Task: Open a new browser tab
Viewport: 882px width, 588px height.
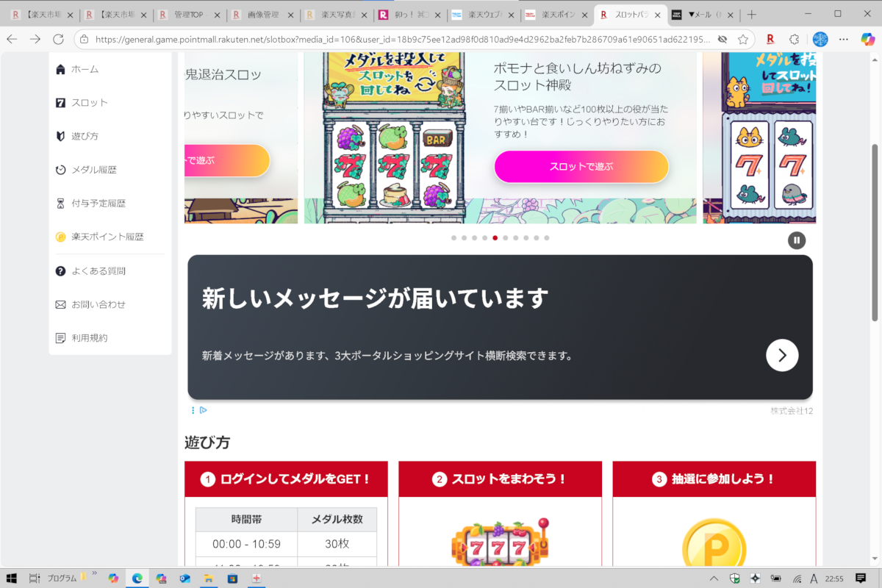Action: pyautogui.click(x=751, y=14)
